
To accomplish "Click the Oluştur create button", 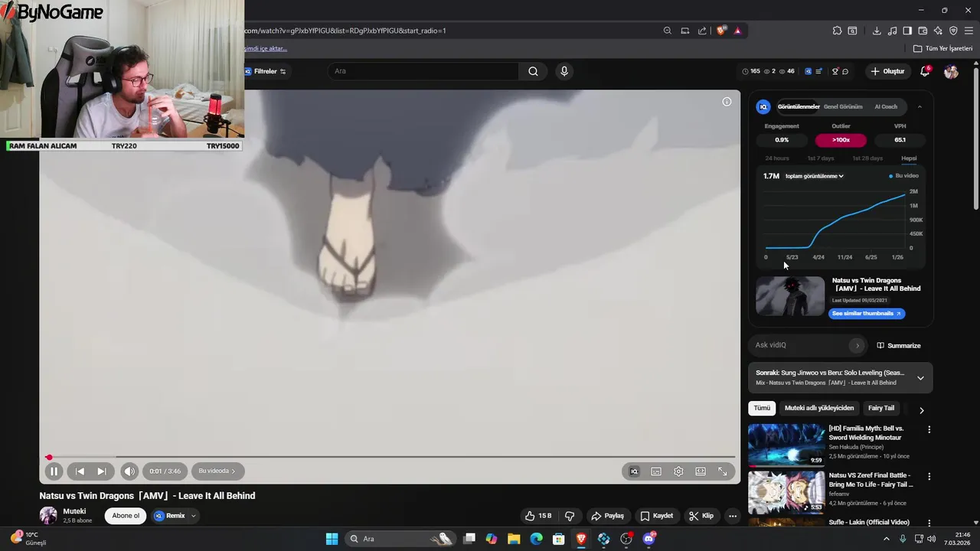I will pyautogui.click(x=887, y=71).
